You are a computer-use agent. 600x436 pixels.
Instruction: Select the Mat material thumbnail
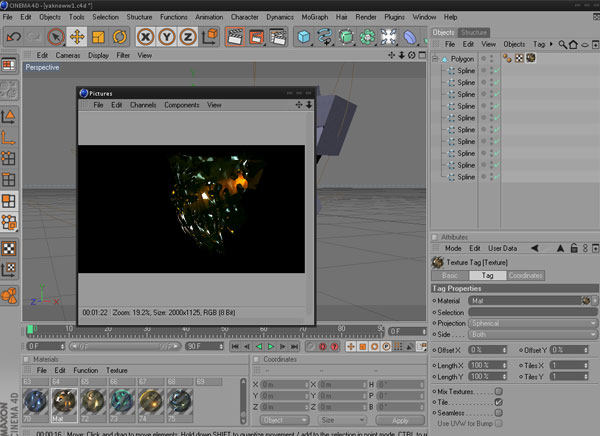pos(64,405)
